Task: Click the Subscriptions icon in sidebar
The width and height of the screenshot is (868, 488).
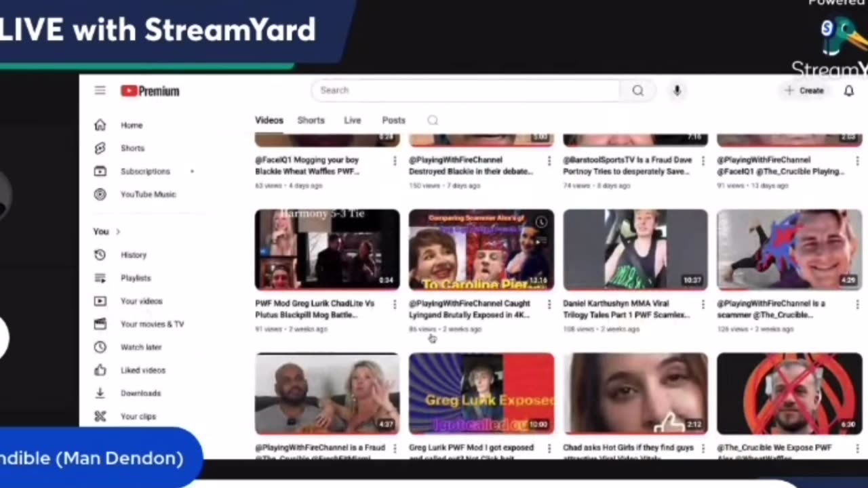Action: point(100,171)
